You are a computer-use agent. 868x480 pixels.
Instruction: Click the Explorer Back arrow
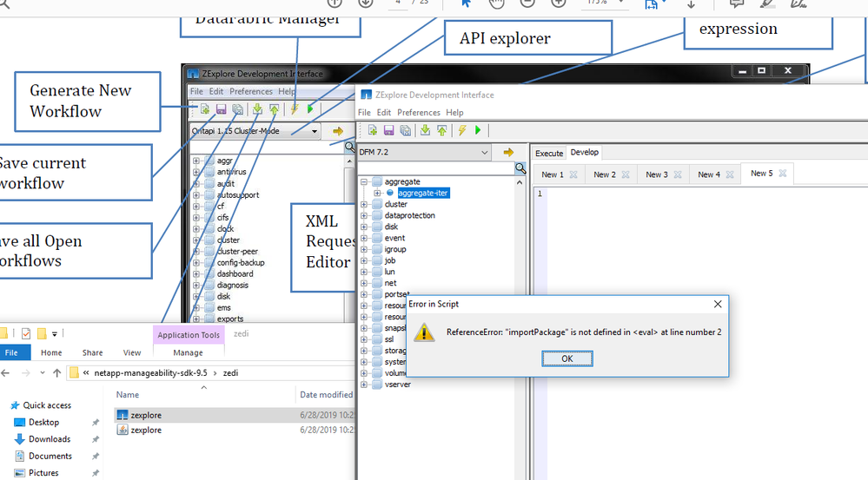click(x=5, y=372)
